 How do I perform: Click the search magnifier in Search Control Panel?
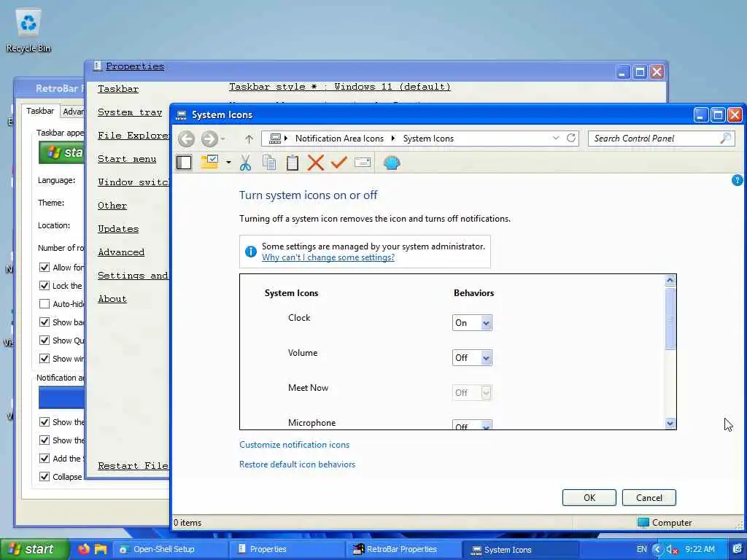click(725, 139)
